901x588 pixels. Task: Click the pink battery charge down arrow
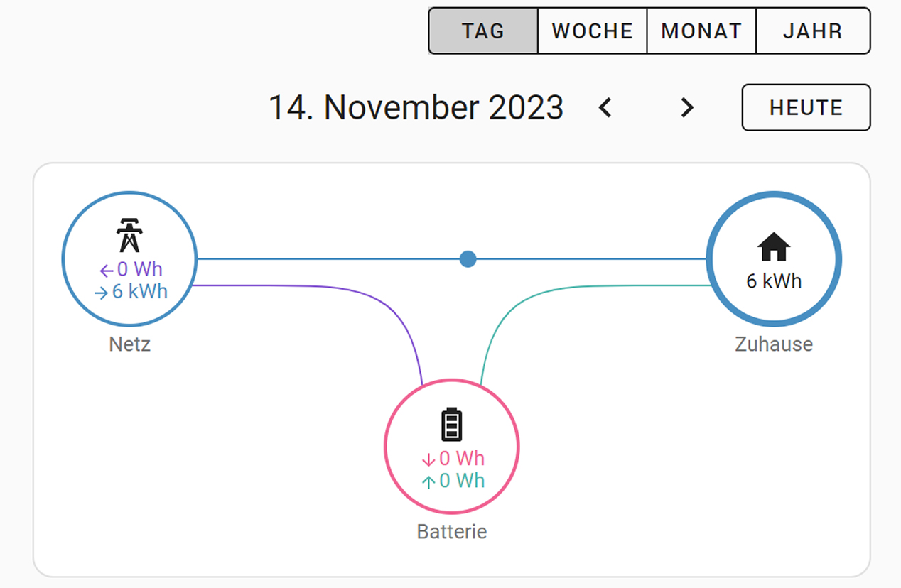point(428,459)
